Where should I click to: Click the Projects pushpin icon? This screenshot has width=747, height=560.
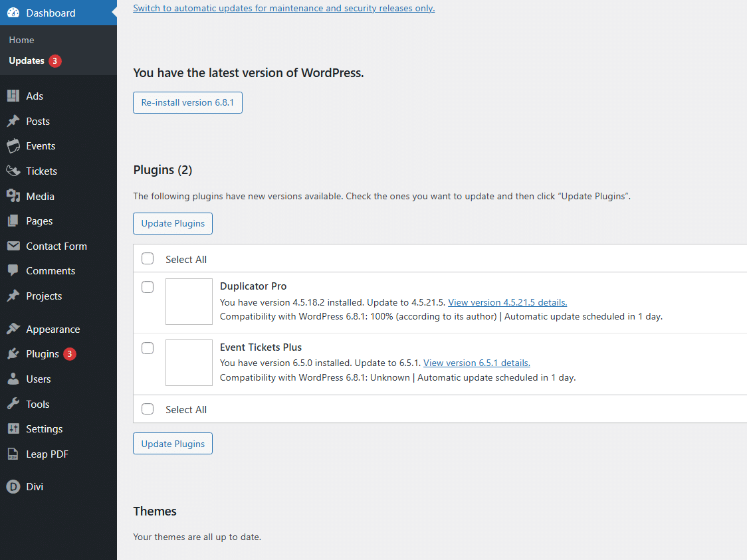(13, 296)
